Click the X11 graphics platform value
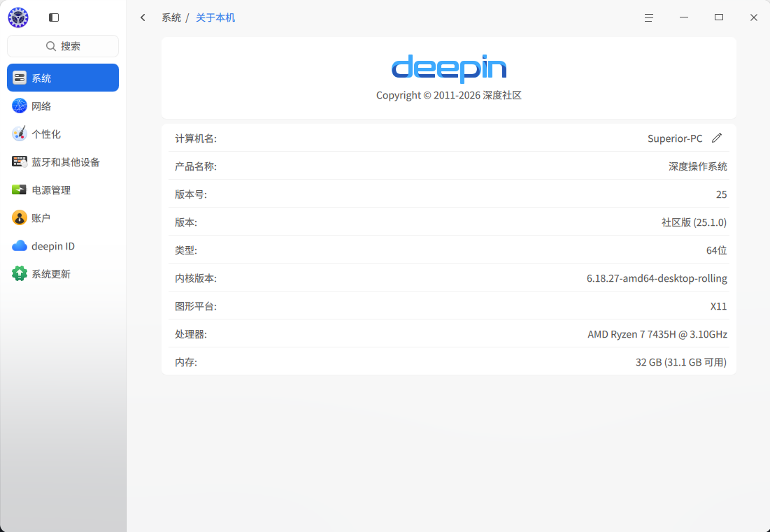Image resolution: width=770 pixels, height=532 pixels. 718,306
